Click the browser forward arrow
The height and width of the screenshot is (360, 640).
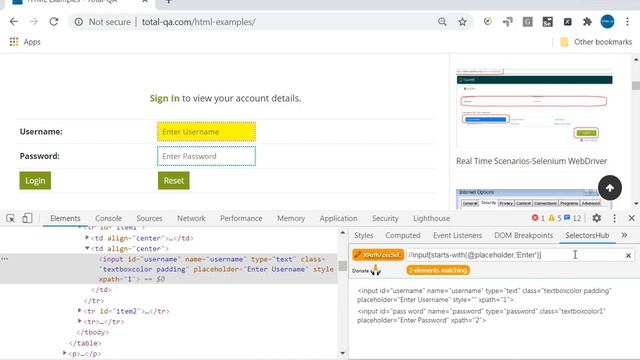(34, 22)
